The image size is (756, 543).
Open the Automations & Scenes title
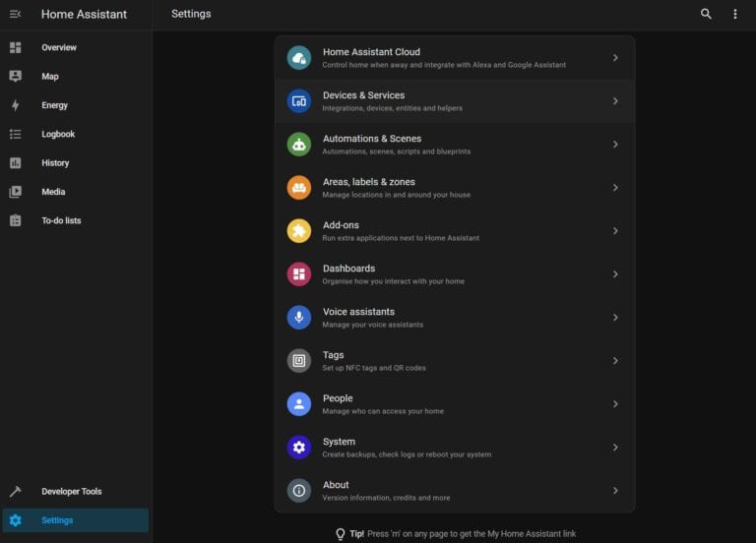click(372, 139)
